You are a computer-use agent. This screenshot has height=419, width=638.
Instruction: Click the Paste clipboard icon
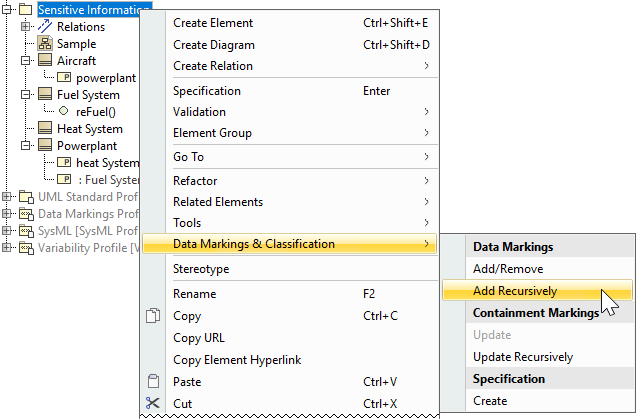click(x=153, y=381)
